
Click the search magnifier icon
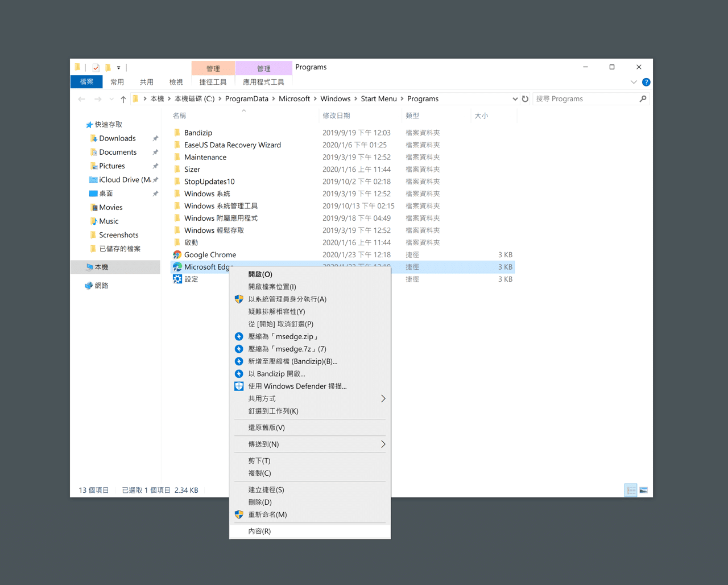tap(643, 99)
